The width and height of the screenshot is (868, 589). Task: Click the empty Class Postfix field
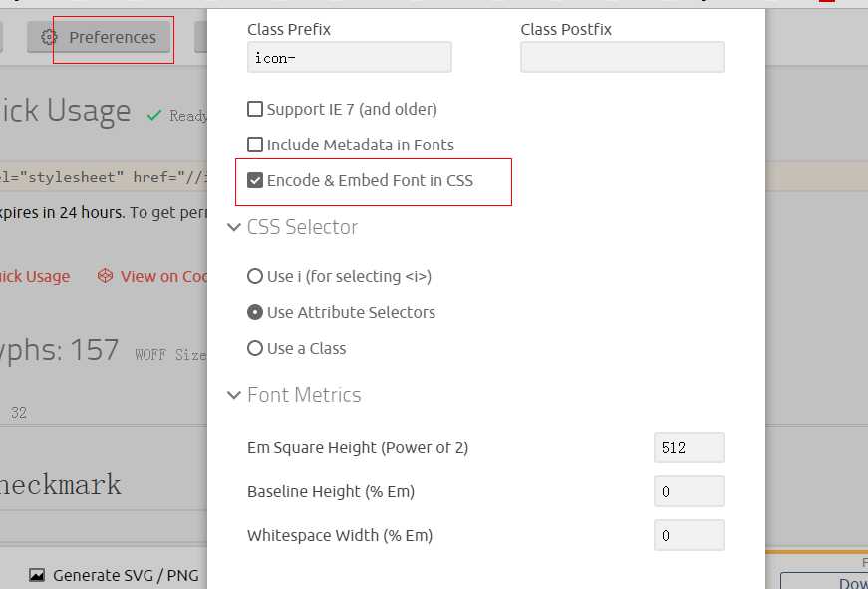coord(623,57)
